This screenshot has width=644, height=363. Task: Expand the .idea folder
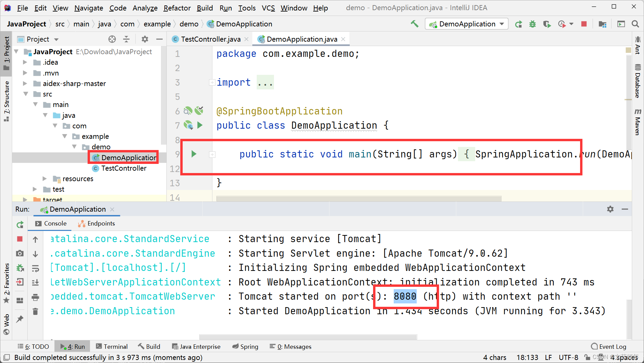tap(25, 62)
